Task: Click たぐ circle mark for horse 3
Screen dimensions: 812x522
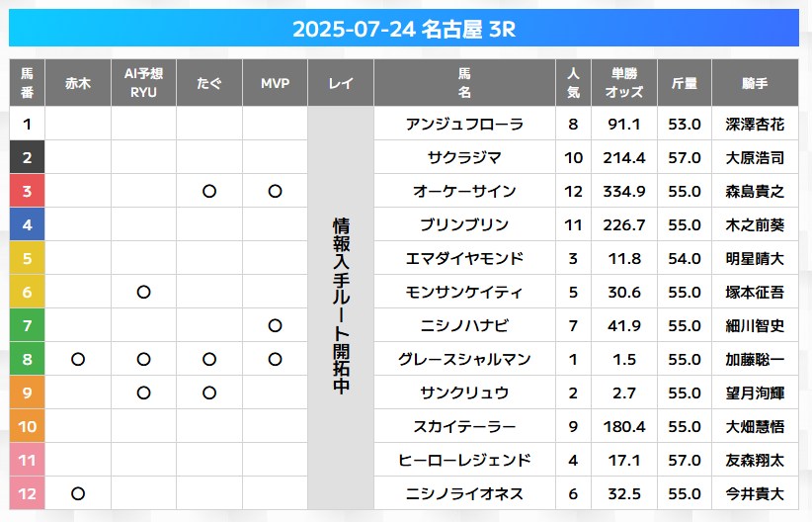Action: tap(209, 191)
